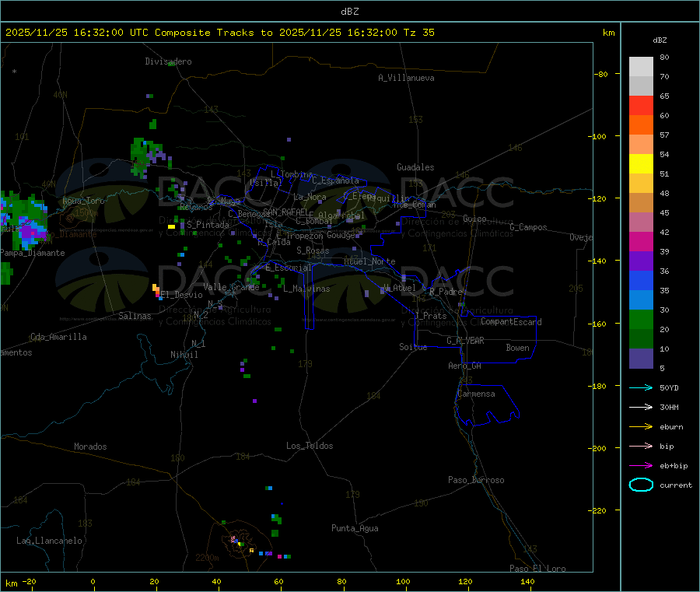Click the J_Prats place label
This screenshot has height=592, width=700.
(430, 316)
